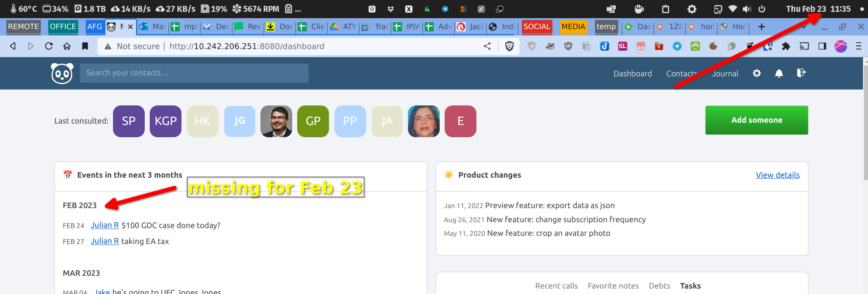Screen dimensions: 868x294
Task: Open the Dropbox tray icon
Action: click(x=390, y=9)
